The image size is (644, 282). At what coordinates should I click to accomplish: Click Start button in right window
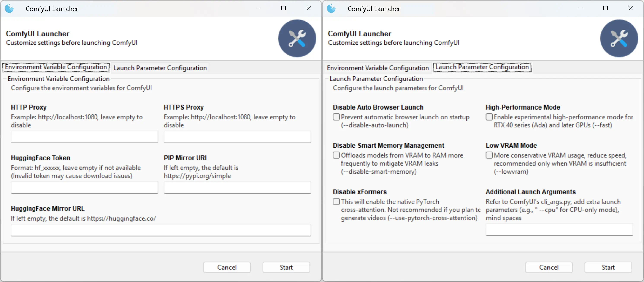tap(608, 267)
